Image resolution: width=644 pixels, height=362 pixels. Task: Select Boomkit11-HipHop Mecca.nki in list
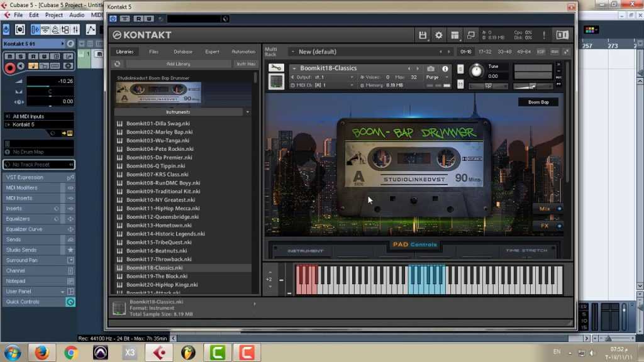(x=163, y=209)
